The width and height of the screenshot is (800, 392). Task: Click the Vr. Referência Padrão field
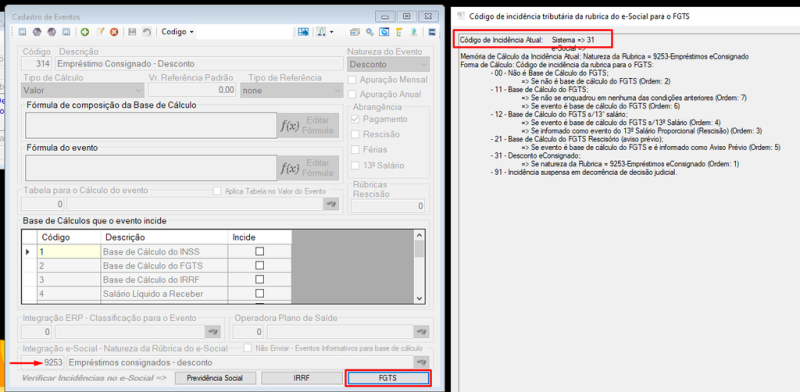pyautogui.click(x=192, y=90)
